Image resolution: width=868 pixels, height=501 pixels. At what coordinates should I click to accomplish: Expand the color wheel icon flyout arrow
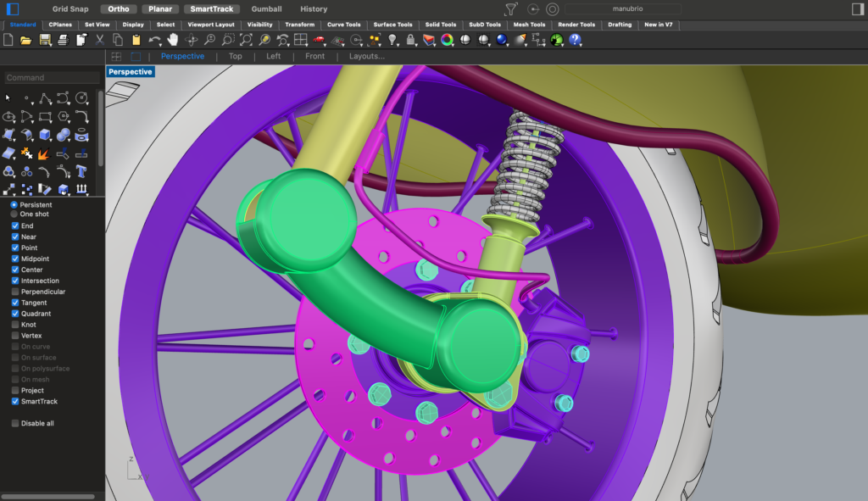tap(454, 44)
